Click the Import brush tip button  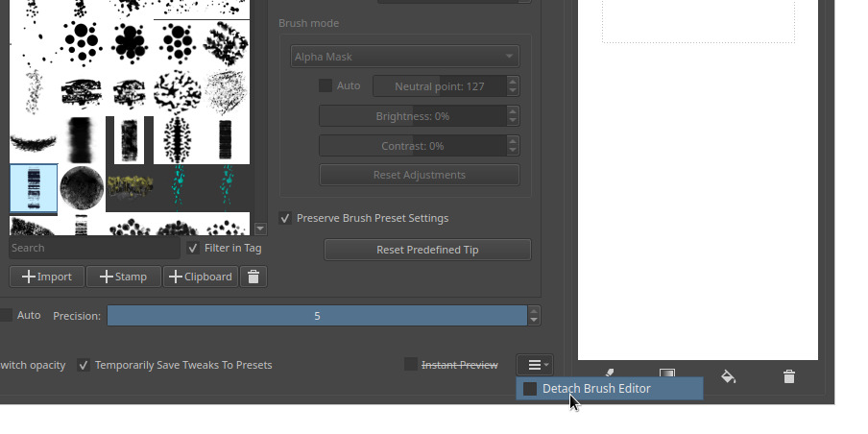click(47, 277)
